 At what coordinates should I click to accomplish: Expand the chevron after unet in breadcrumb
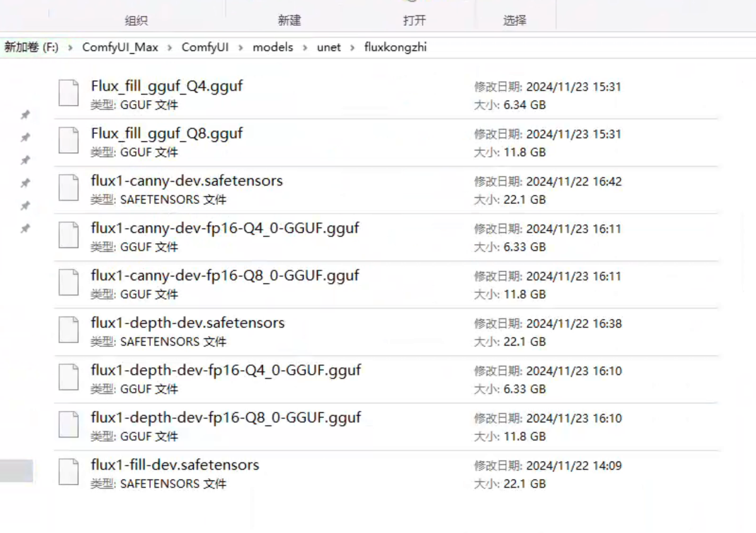(352, 48)
